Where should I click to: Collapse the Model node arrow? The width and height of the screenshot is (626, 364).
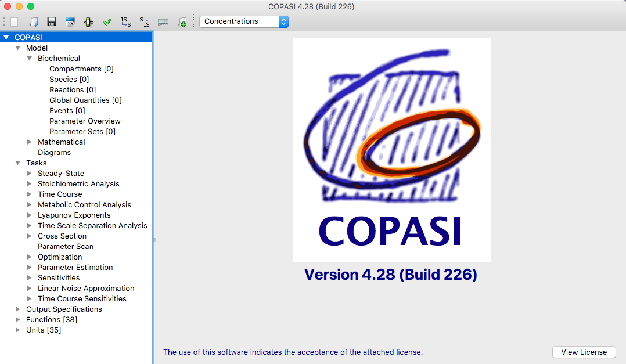click(17, 48)
